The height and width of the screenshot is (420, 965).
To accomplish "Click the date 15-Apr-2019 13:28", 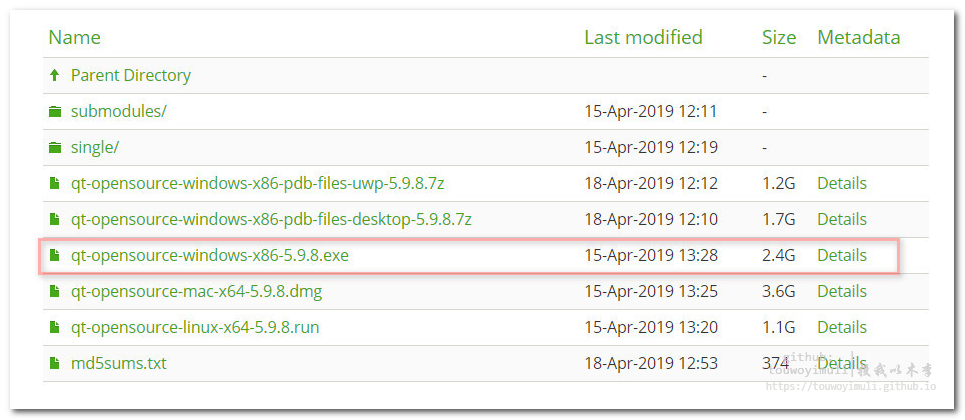I will tap(651, 255).
